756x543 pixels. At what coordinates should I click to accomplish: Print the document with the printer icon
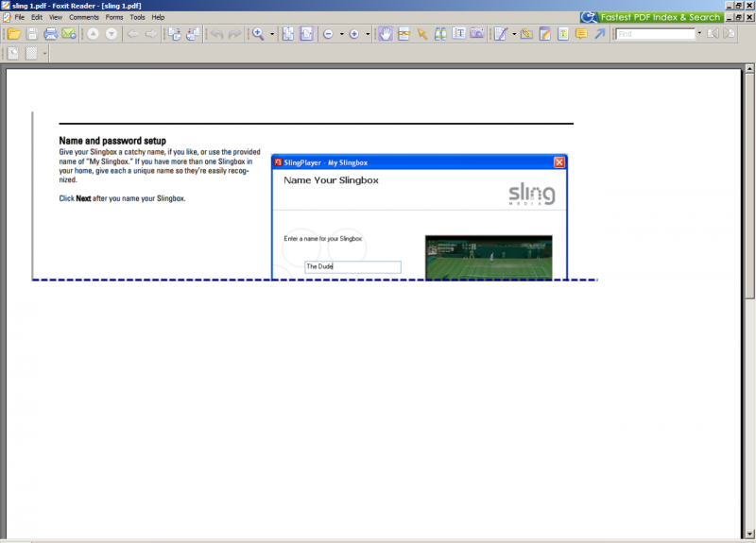click(50, 34)
